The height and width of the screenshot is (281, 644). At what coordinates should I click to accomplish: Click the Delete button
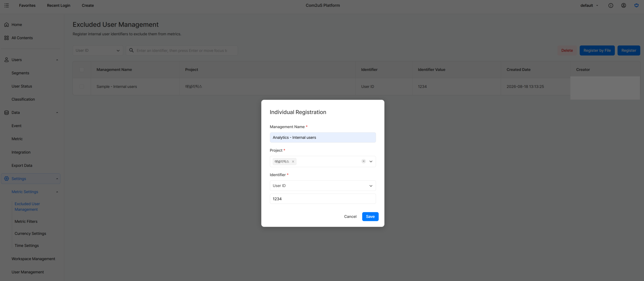tap(567, 50)
